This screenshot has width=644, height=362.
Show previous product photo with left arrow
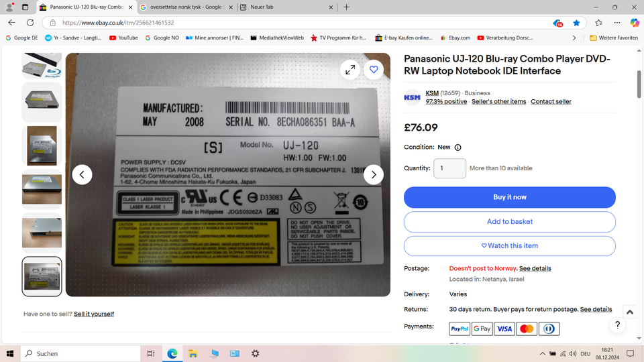(x=82, y=175)
